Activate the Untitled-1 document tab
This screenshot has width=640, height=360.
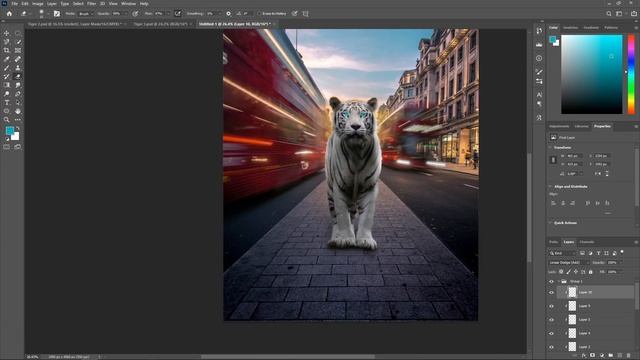click(234, 24)
